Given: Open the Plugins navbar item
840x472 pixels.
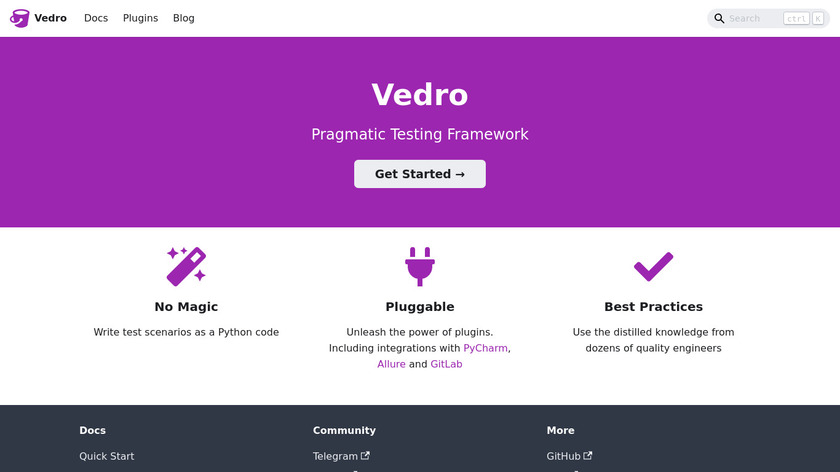Looking at the screenshot, I should pyautogui.click(x=140, y=18).
